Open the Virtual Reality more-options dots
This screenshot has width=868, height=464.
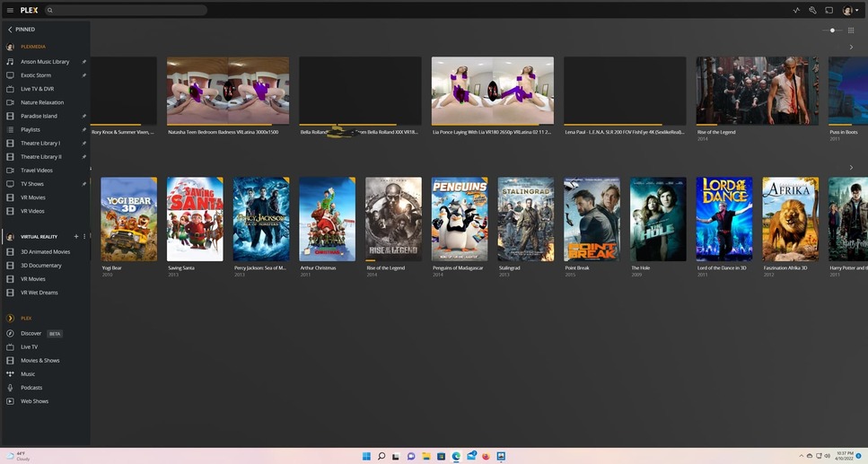pyautogui.click(x=84, y=236)
